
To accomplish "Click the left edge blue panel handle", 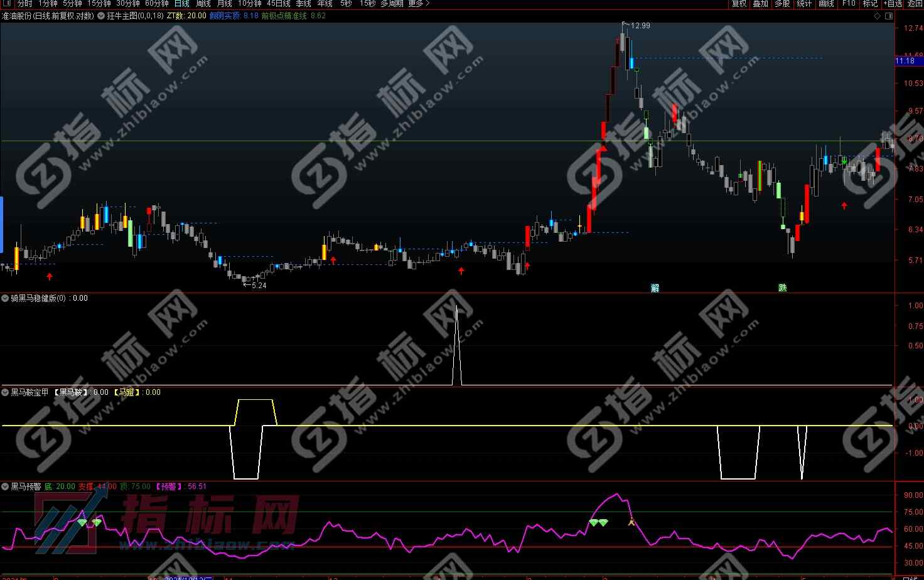I will (x=2, y=224).
